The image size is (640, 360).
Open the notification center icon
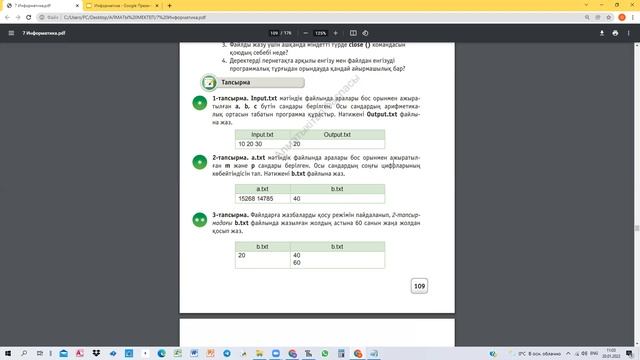tap(629, 353)
